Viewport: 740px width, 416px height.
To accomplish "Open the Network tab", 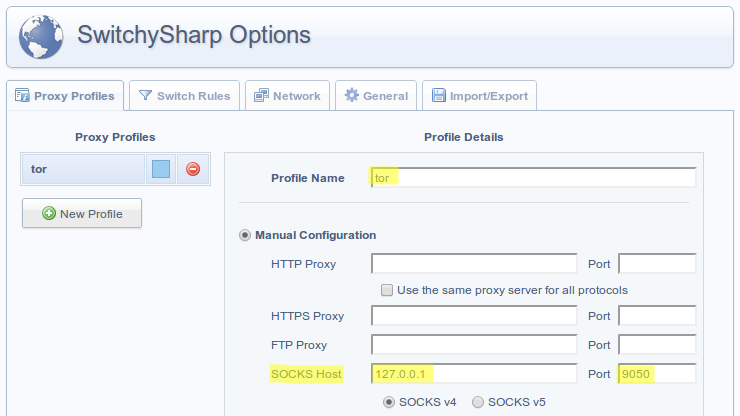I will coord(287,96).
